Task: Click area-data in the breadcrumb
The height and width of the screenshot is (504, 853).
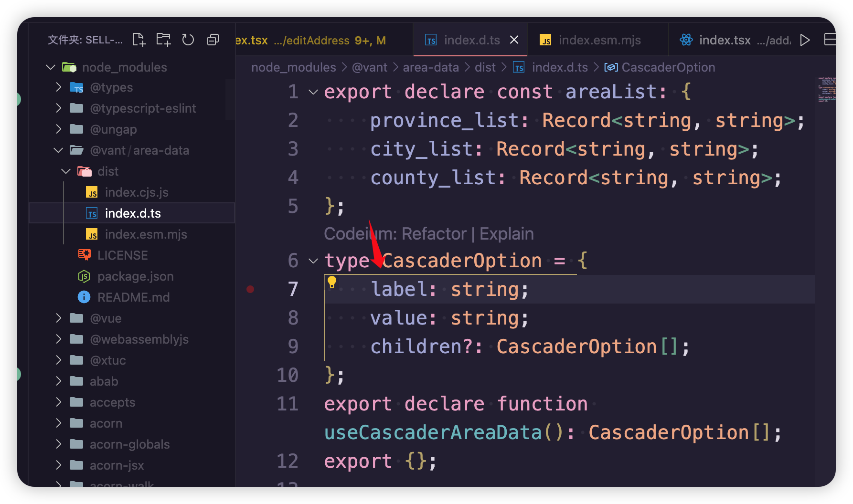Action: [x=431, y=68]
